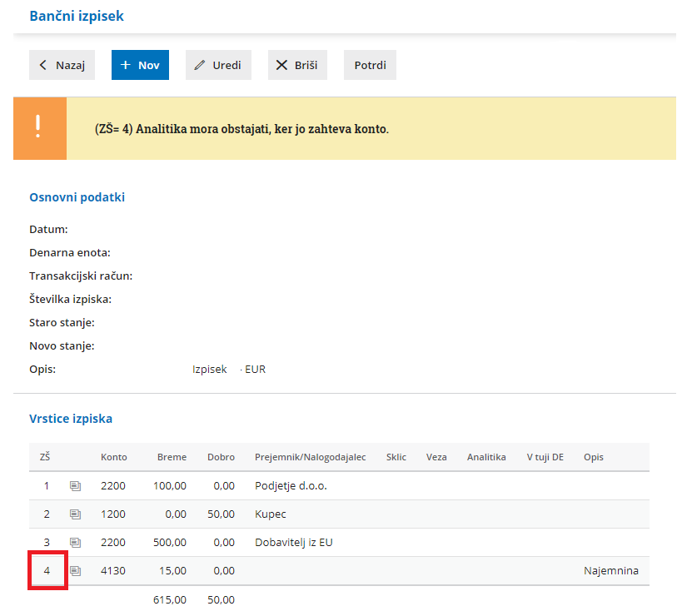The height and width of the screenshot is (616, 687).
Task: Click konto 1200 in row 2
Action: tap(113, 514)
